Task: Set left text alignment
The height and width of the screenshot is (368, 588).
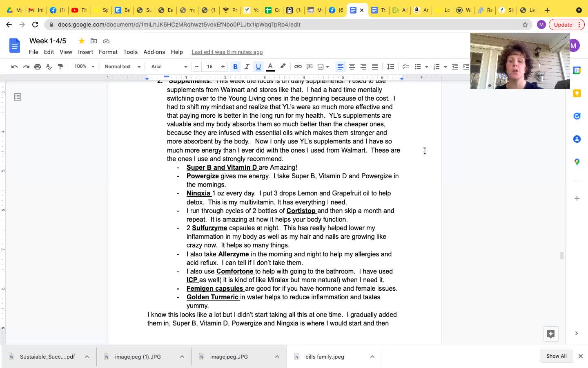Action: click(x=340, y=67)
